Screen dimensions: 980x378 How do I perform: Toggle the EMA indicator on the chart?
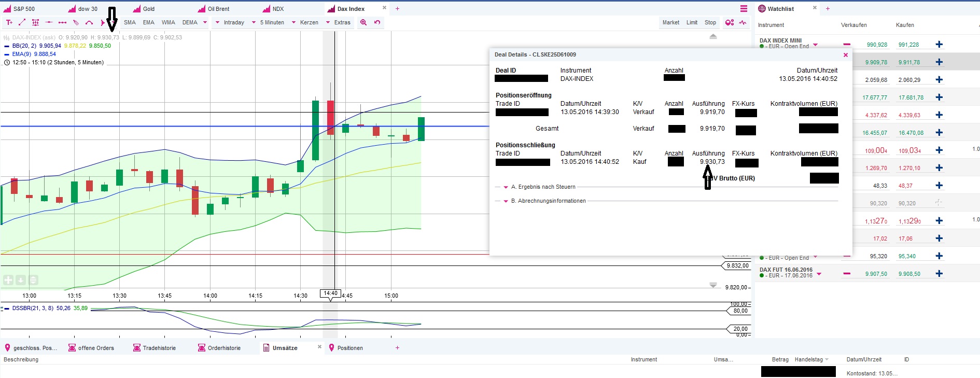point(149,22)
